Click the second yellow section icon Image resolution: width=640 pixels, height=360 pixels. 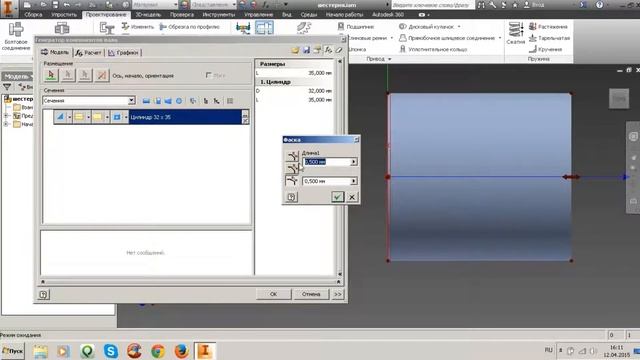click(98, 117)
